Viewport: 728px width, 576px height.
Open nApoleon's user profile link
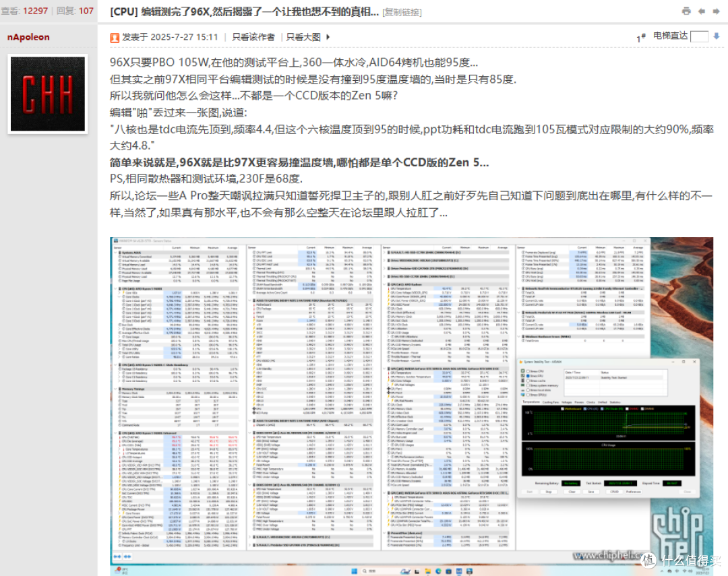[x=28, y=37]
